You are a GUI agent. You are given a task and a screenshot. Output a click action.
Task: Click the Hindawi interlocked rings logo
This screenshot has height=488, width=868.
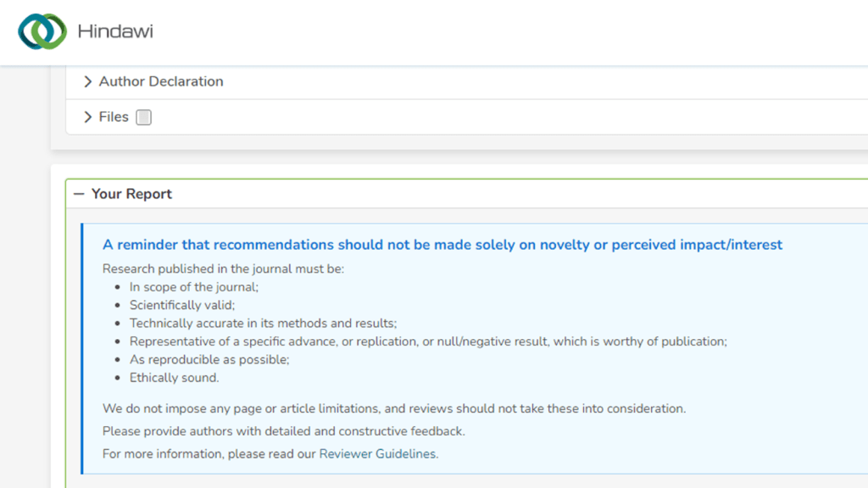click(x=42, y=31)
